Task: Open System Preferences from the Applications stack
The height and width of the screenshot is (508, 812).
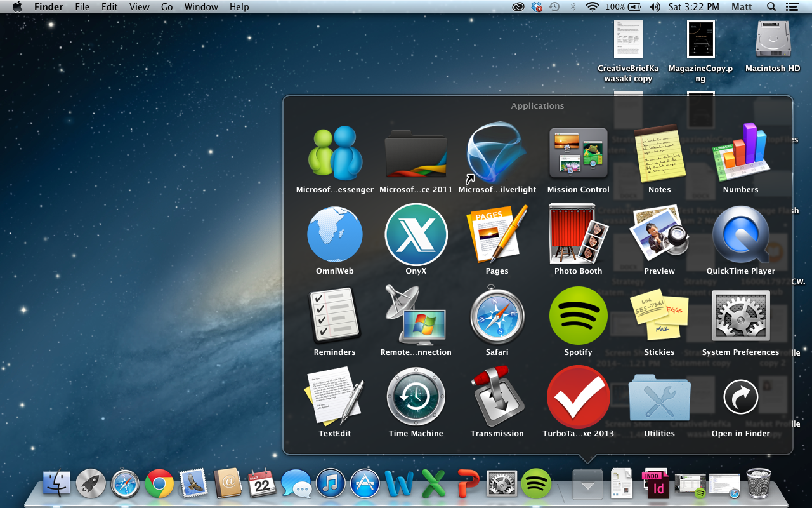Action: tap(741, 316)
